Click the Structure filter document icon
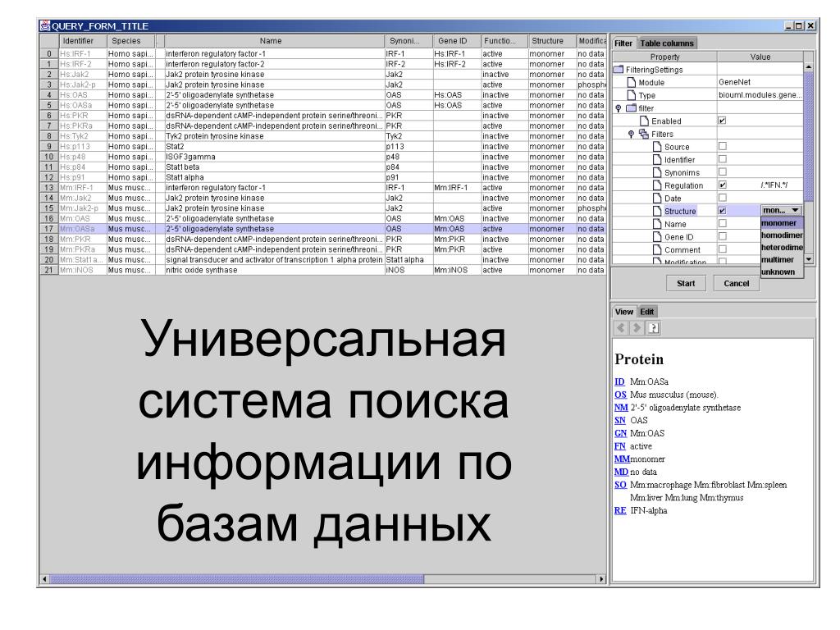The height and width of the screenshot is (630, 840). tap(657, 211)
